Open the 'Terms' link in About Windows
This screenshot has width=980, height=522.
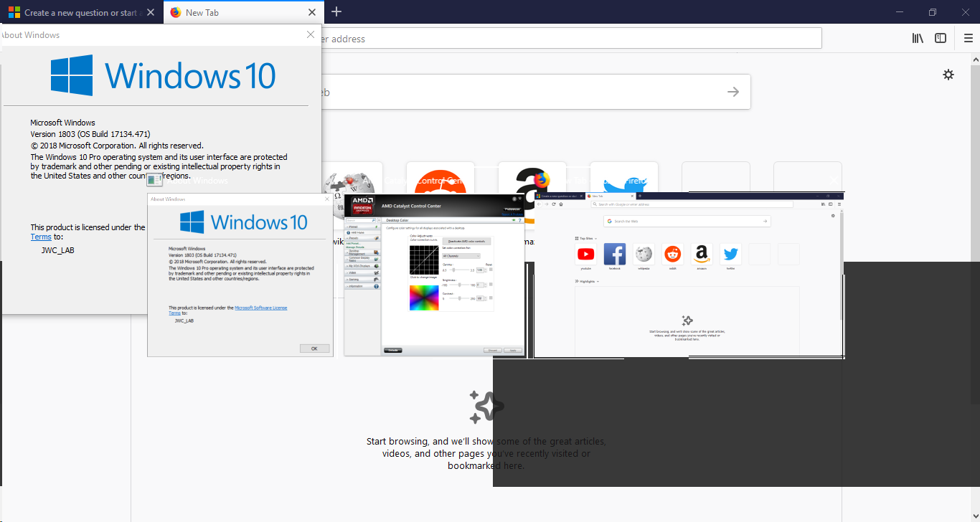[x=40, y=237]
